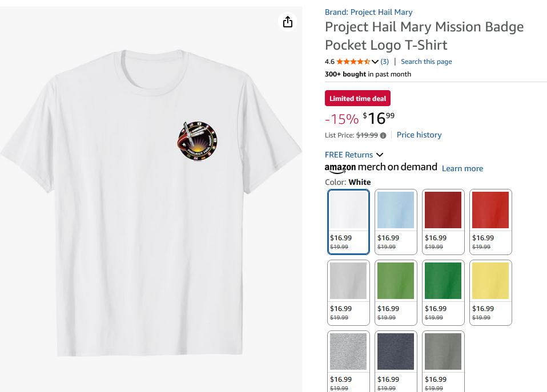Expand the ratings popover chevron
The height and width of the screenshot is (392, 547).
375,62
